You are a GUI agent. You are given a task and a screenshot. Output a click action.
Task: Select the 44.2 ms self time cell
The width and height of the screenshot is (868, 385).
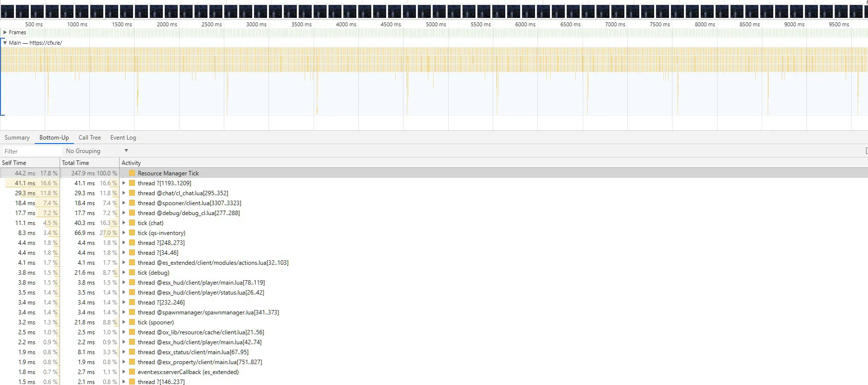click(x=25, y=173)
